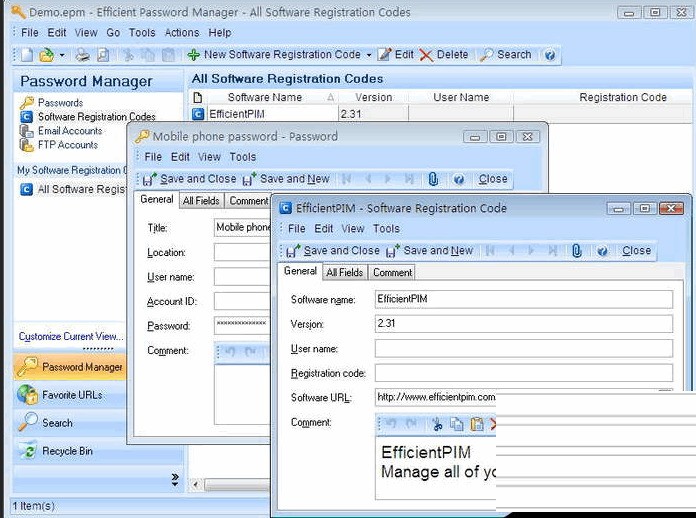Click the New document icon in main toolbar
The height and width of the screenshot is (518, 696).
(28, 55)
